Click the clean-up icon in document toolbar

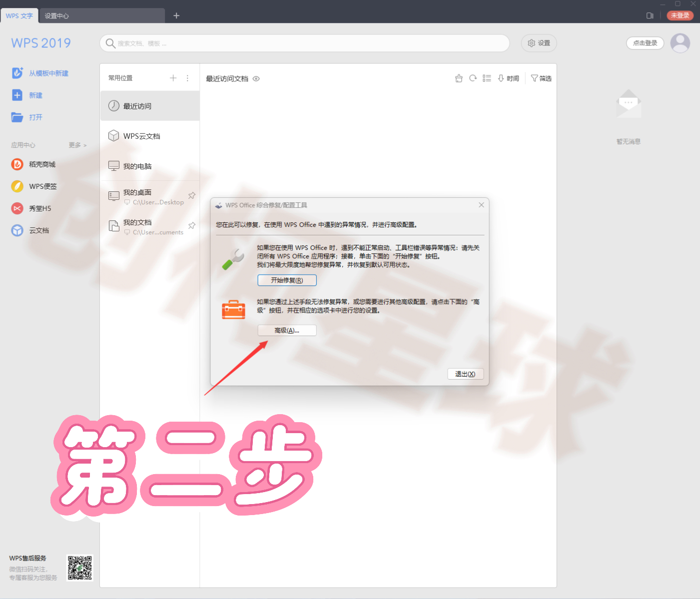[x=459, y=78]
